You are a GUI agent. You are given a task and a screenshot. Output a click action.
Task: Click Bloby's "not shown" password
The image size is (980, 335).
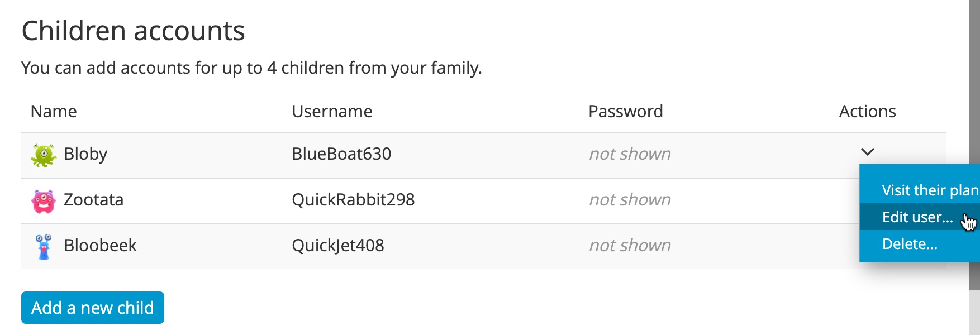(630, 154)
